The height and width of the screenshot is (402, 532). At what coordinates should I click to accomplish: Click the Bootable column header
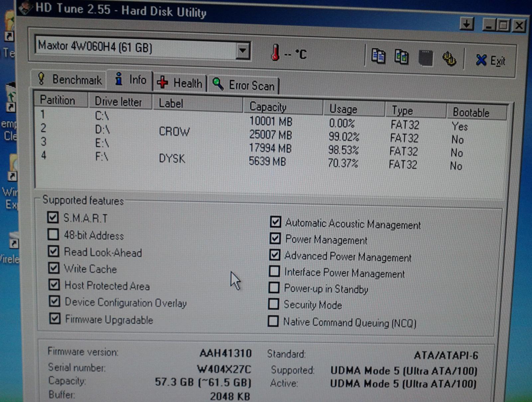point(477,112)
